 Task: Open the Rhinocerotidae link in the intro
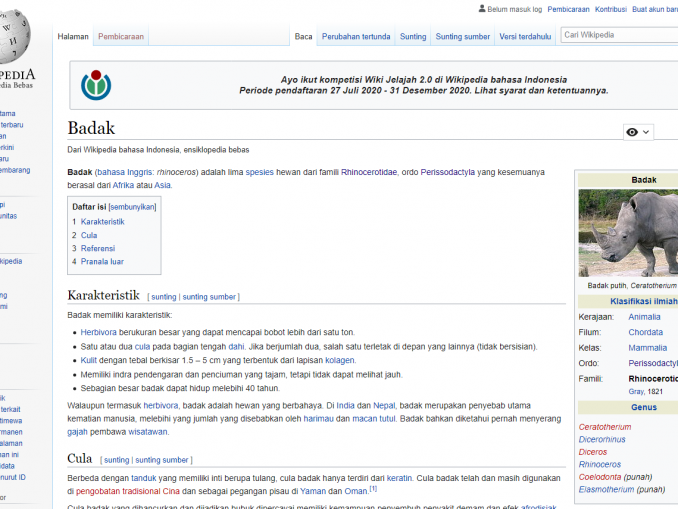tap(369, 172)
